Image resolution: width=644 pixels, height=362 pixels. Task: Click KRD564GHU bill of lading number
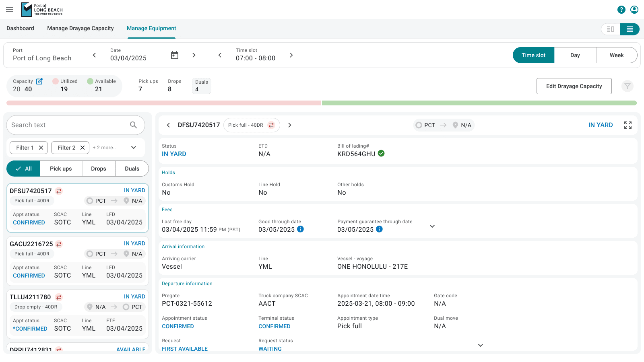pos(356,154)
